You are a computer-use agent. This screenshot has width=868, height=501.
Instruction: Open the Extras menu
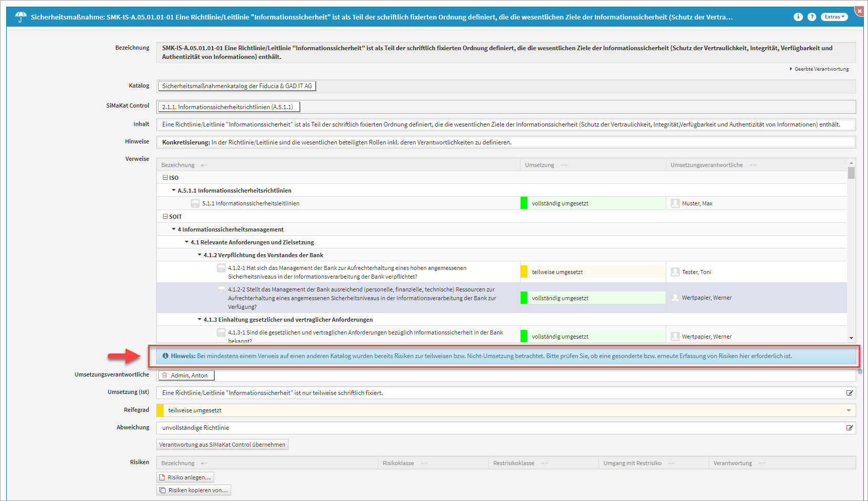pyautogui.click(x=834, y=17)
